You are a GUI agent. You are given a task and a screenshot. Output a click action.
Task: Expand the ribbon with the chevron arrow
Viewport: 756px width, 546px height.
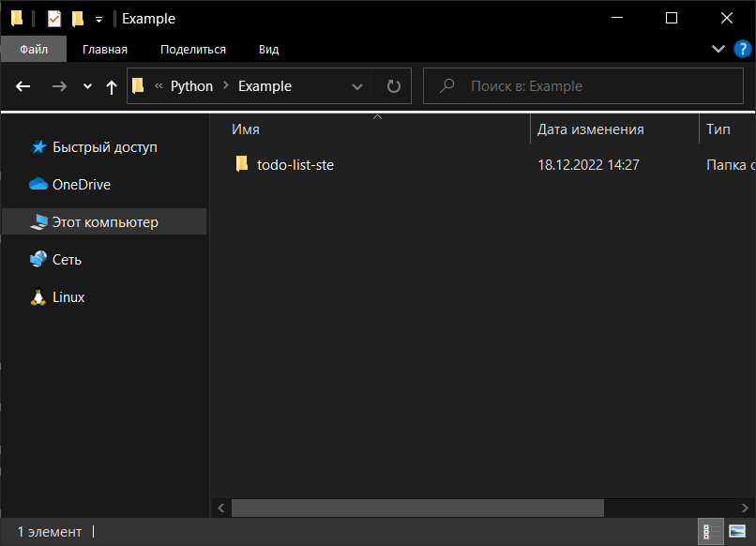[718, 49]
